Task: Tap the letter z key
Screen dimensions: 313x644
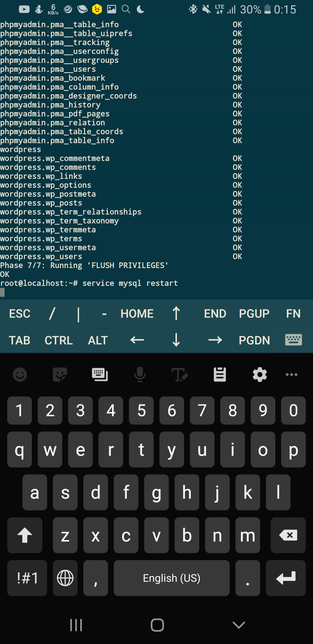Action: point(65,535)
